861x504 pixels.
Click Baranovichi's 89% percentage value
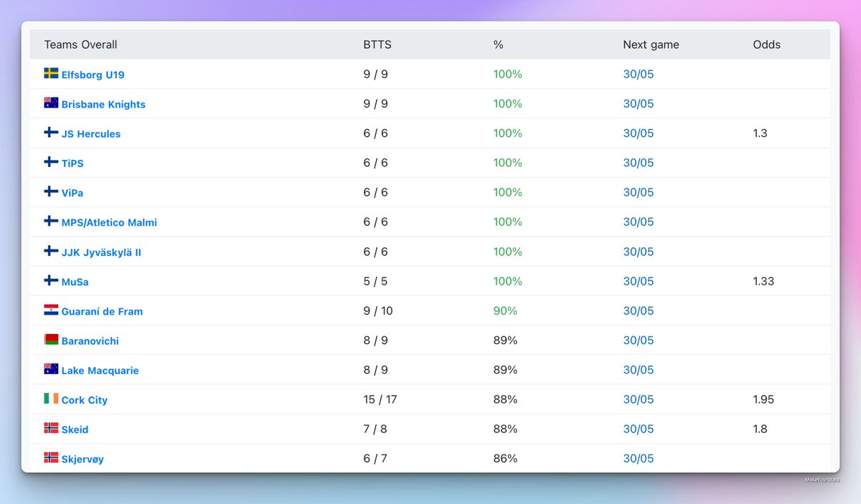[505, 340]
